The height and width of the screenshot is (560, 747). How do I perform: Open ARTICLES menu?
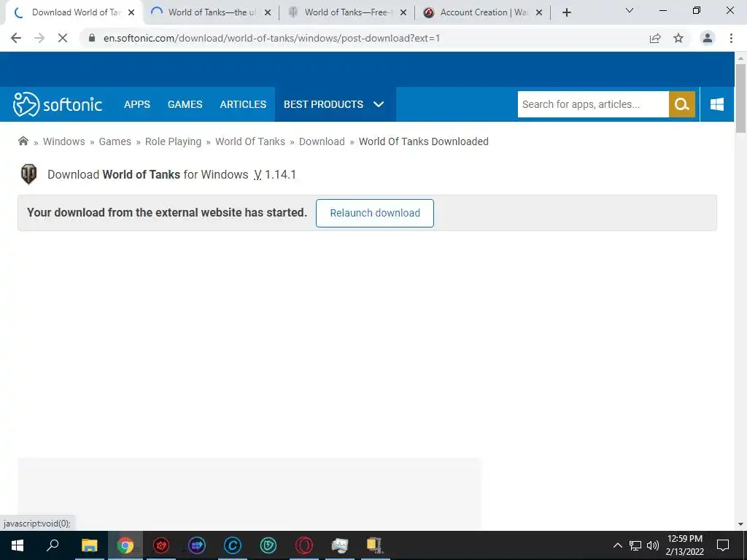[243, 104]
